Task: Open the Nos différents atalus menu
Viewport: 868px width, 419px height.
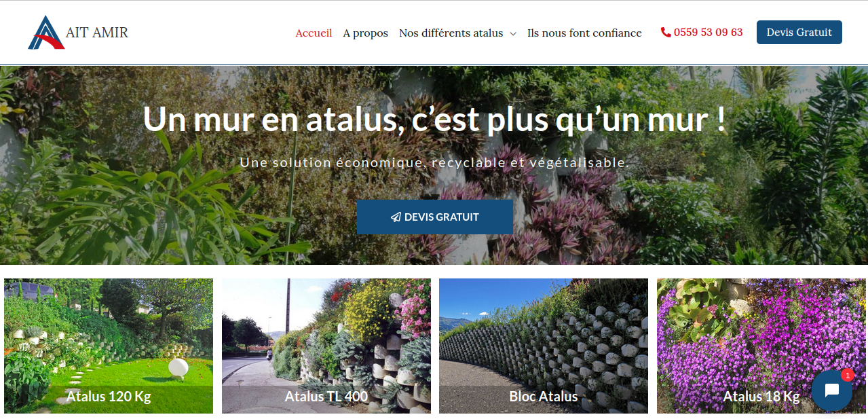Action: coord(451,33)
